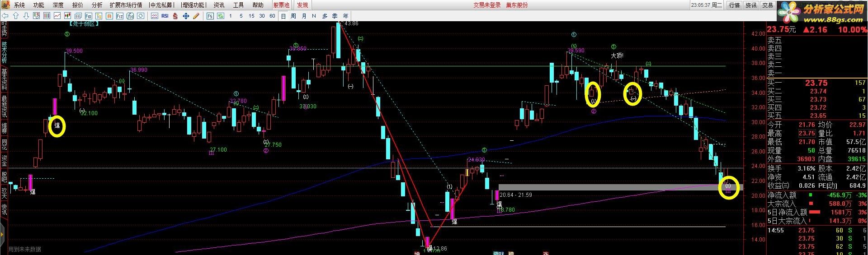This screenshot has width=868, height=255.
Task: Open the 深度 menu
Action: coord(58,5)
